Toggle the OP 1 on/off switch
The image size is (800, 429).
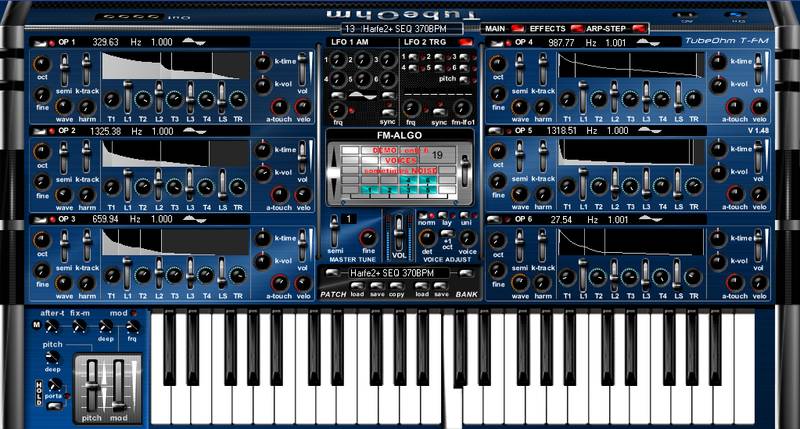(x=39, y=43)
